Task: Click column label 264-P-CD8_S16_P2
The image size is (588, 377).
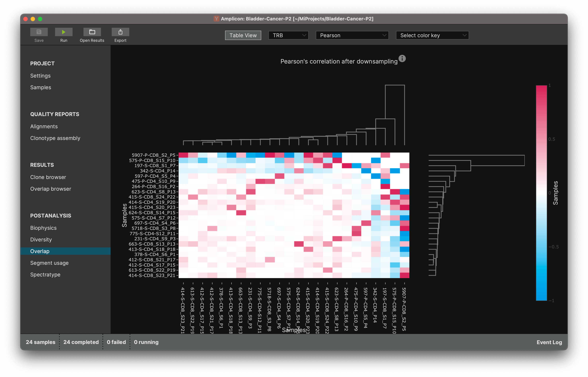Action: [x=346, y=309]
